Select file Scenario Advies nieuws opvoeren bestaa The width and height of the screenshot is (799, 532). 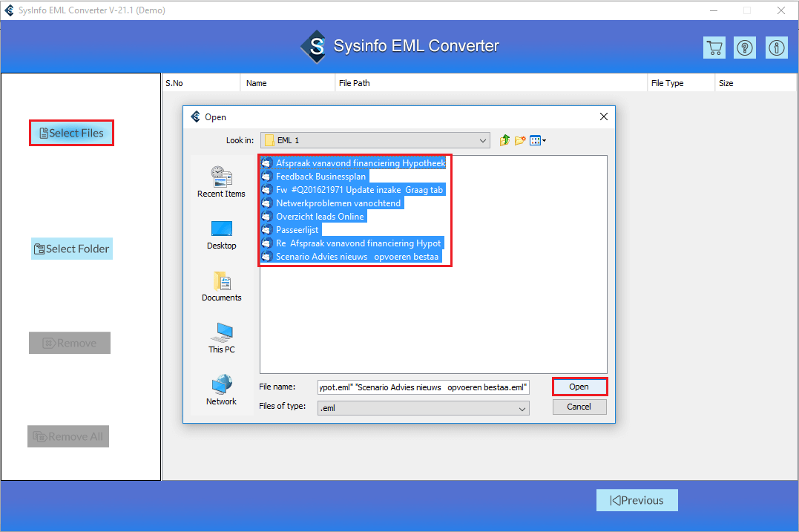(x=351, y=256)
